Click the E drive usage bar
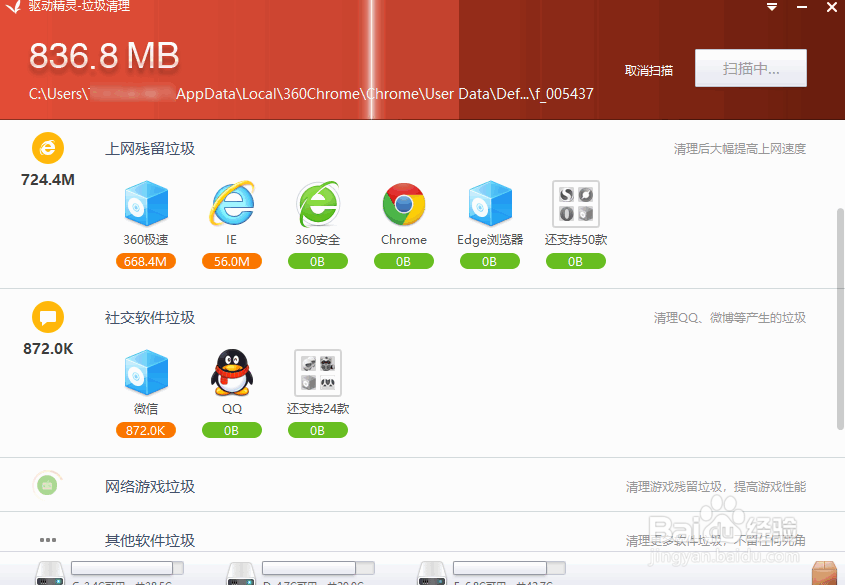 coord(509,568)
